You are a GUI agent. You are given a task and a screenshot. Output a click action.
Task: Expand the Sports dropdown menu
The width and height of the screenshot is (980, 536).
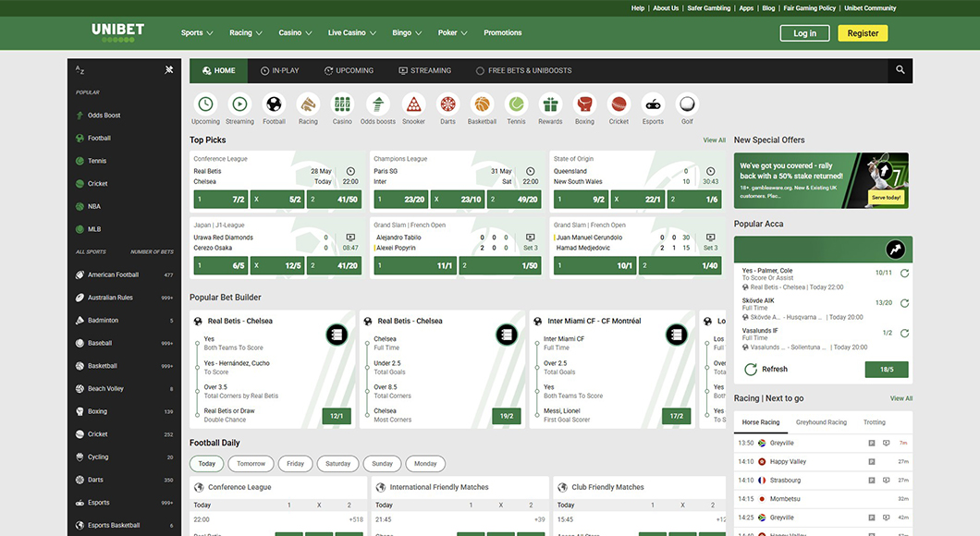click(x=197, y=32)
